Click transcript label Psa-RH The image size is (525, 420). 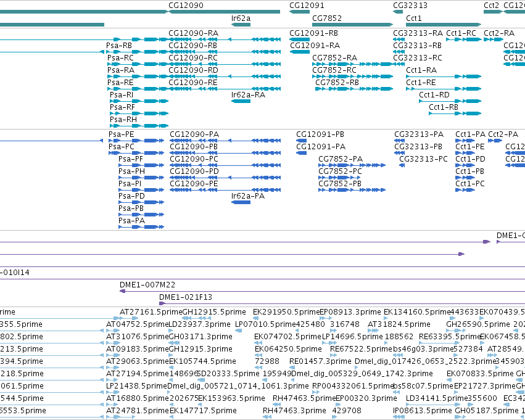(123, 120)
